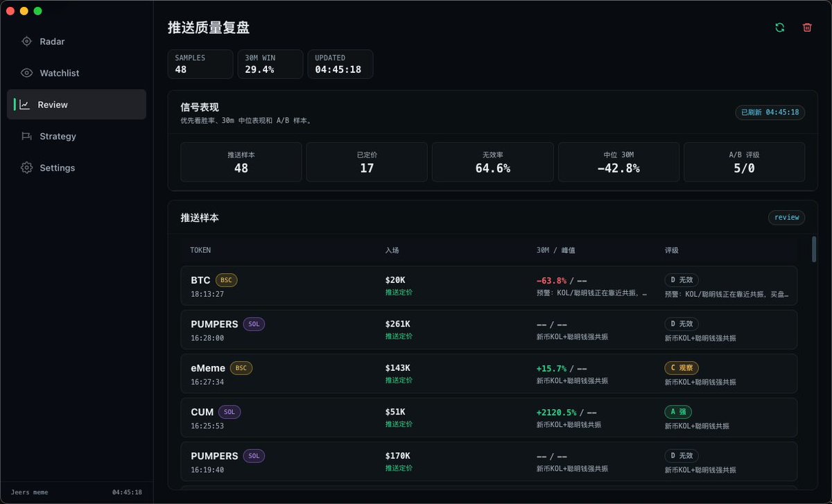Click the '已刷新 04:45:18' status badge
The height and width of the screenshot is (504, 832).
(x=770, y=112)
